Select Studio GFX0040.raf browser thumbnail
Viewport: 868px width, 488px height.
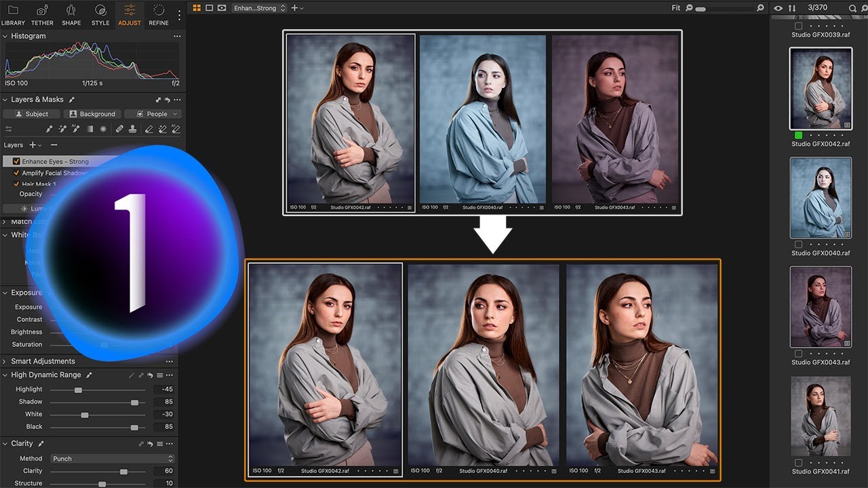pyautogui.click(x=821, y=198)
